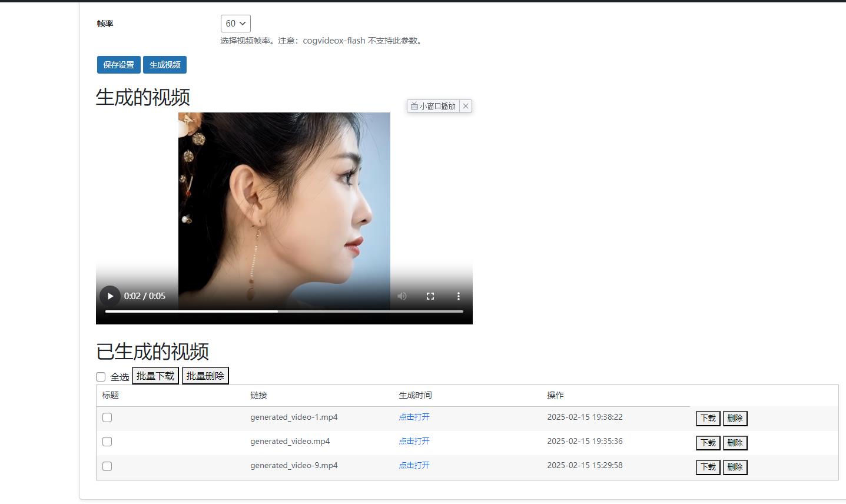
Task: Click the 保存设置 button
Action: point(118,65)
